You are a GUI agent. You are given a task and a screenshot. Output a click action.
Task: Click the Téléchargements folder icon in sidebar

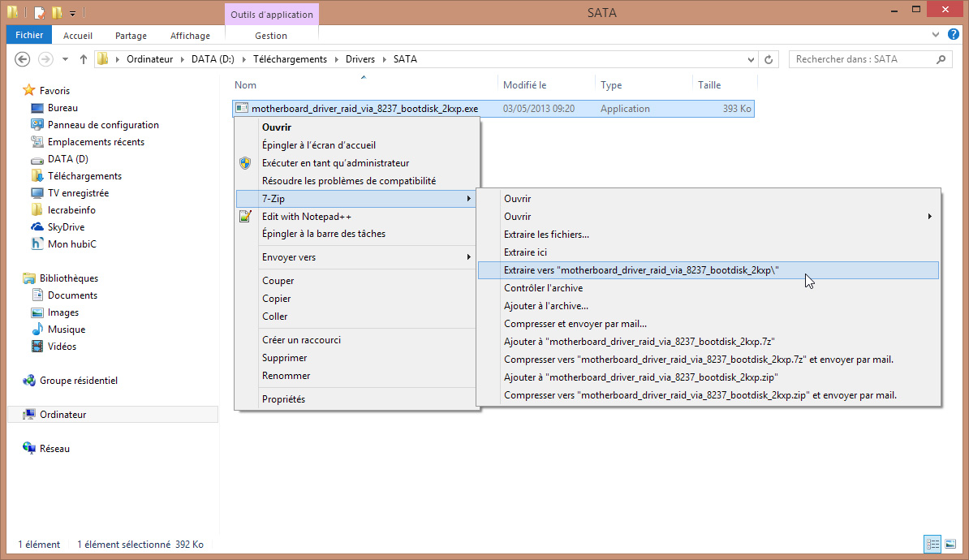point(37,175)
